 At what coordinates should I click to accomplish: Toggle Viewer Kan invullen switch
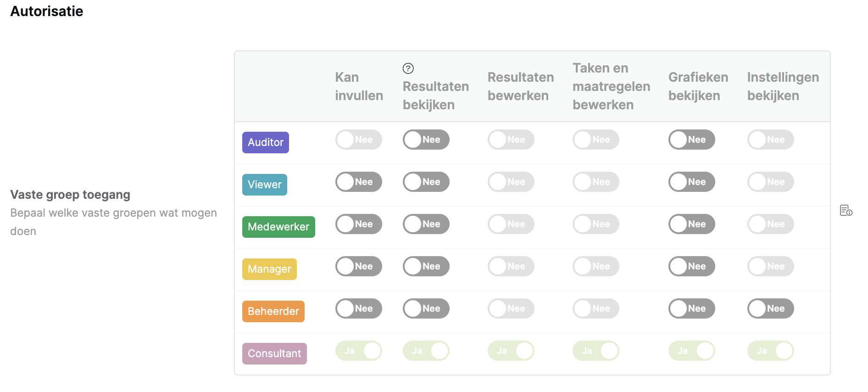click(x=358, y=182)
